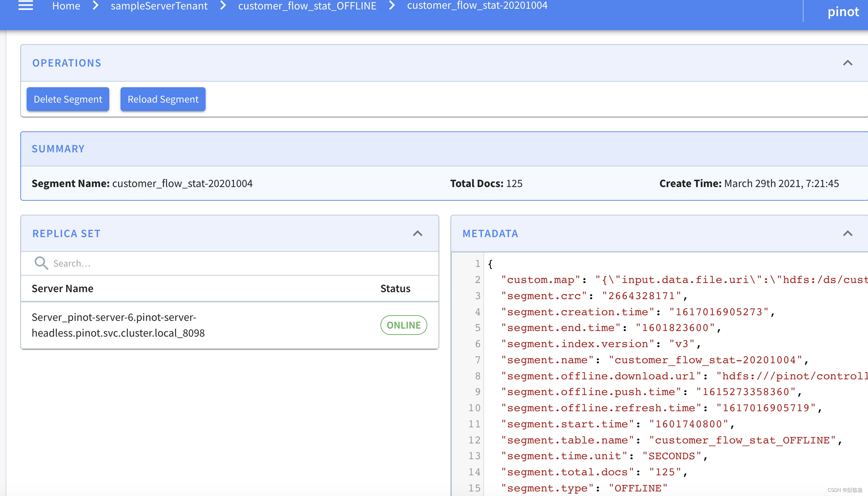Click the search magnifier icon in Replica Set
The width and height of the screenshot is (868, 496).
[41, 263]
